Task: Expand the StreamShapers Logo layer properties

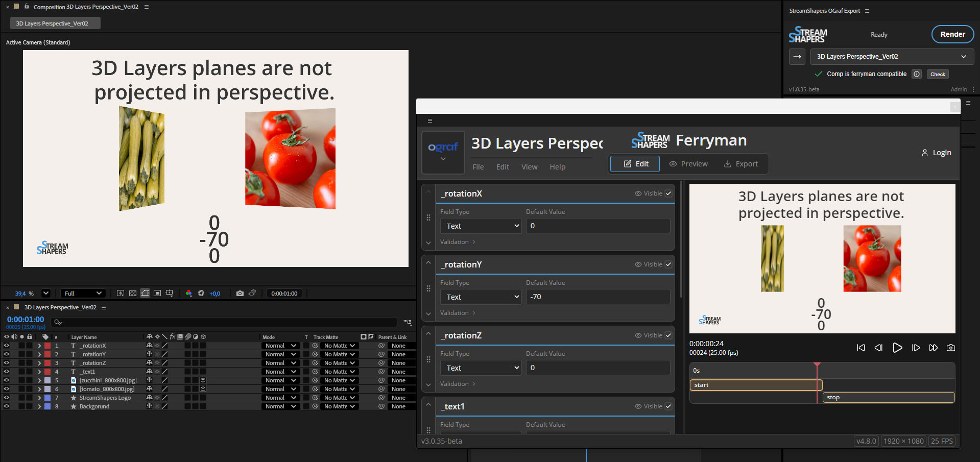Action: tap(39, 398)
